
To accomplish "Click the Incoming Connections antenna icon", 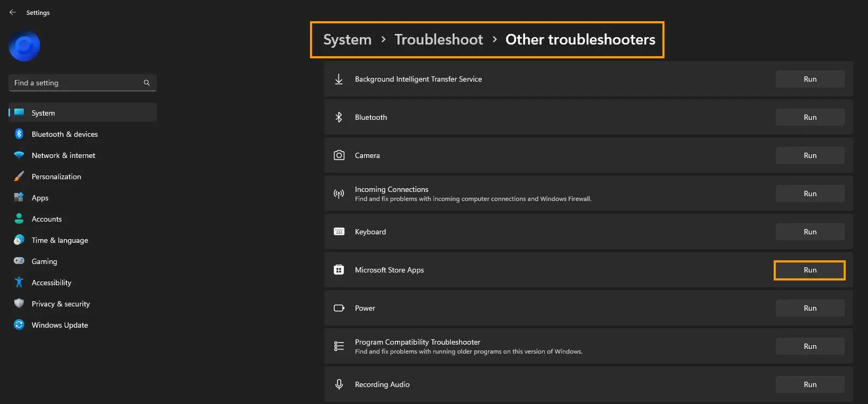I will (339, 194).
